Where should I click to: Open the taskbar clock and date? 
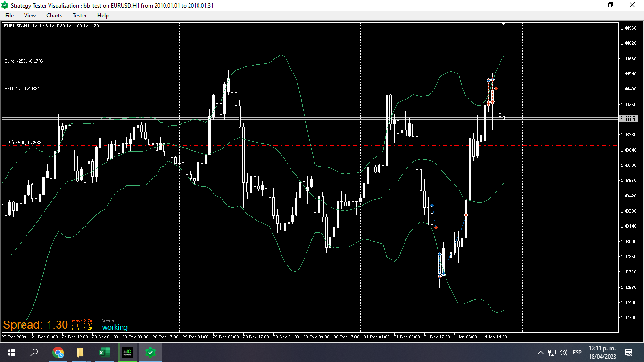coord(602,352)
